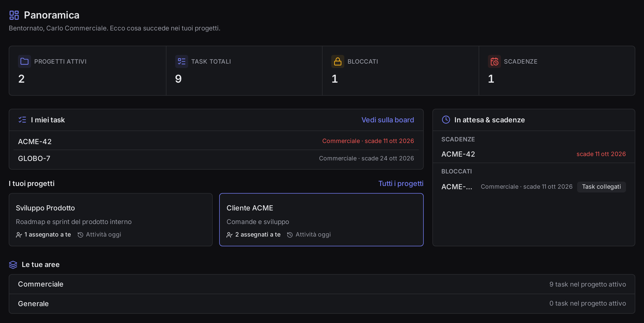
Task: Click the checklist icon in Task Totali
Action: click(181, 61)
